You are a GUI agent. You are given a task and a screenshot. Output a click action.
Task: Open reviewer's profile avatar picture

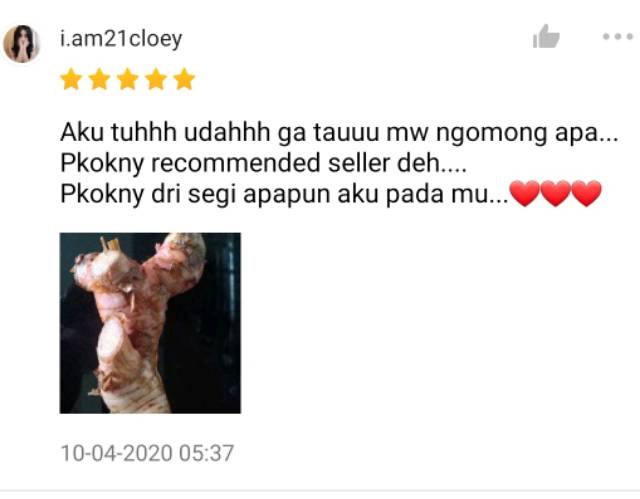tap(22, 43)
